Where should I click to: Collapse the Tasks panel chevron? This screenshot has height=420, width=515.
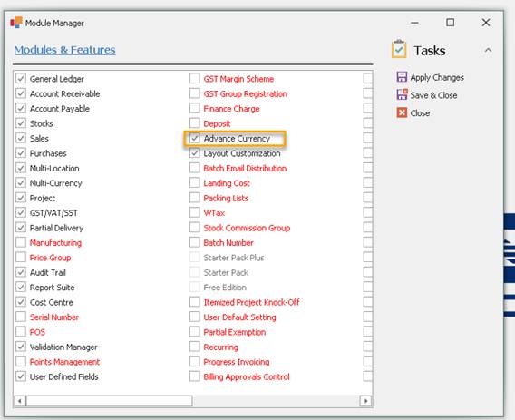tap(488, 50)
